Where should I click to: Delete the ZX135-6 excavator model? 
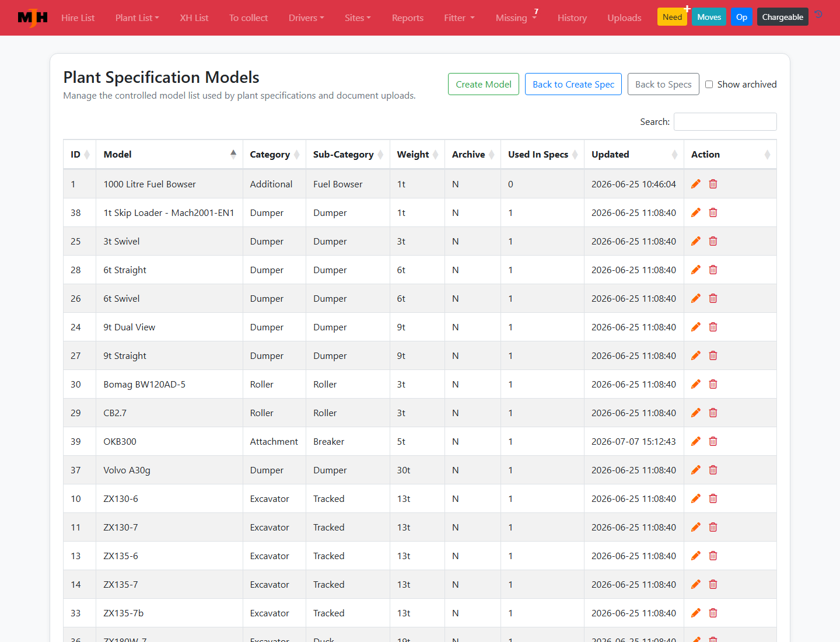pyautogui.click(x=713, y=556)
